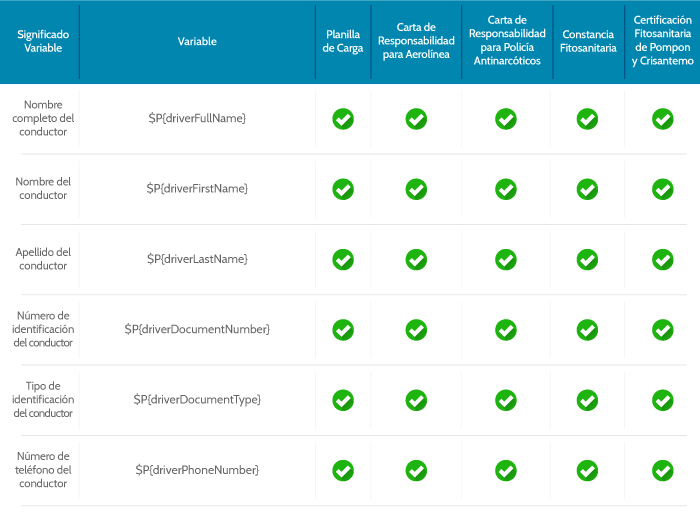This screenshot has width=700, height=512.
Task: Click driverFullName checkmark under Carta para Aerolínea
Action: [x=416, y=119]
